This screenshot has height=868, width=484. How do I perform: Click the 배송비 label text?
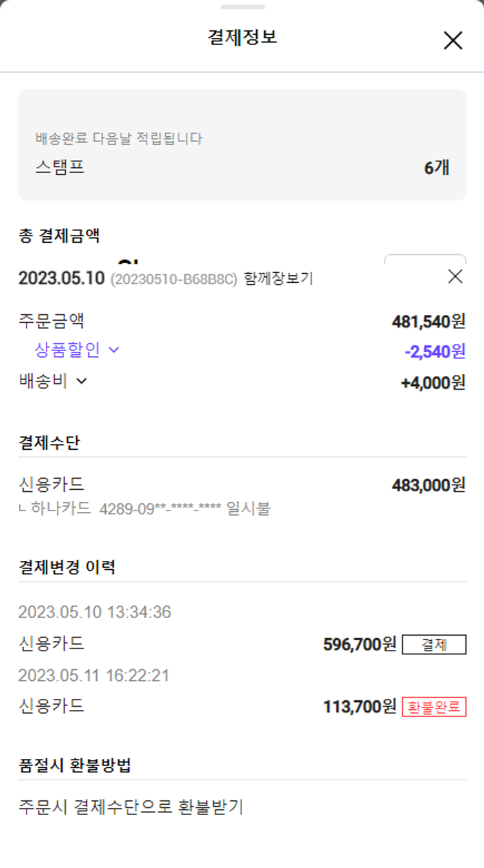point(43,381)
